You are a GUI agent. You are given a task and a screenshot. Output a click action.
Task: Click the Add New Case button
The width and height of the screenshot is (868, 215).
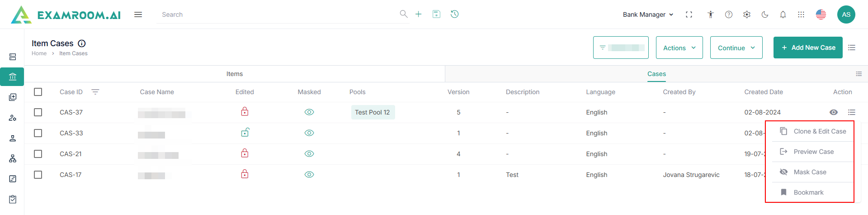point(808,48)
